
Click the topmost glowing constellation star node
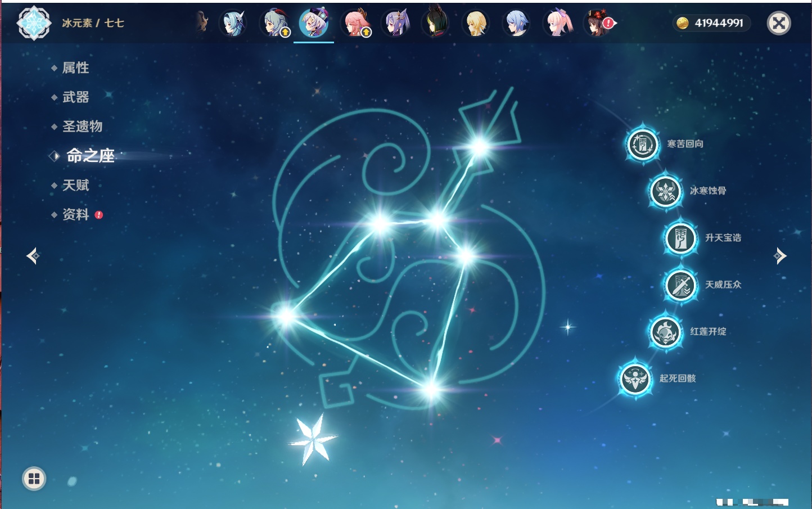pyautogui.click(x=479, y=147)
